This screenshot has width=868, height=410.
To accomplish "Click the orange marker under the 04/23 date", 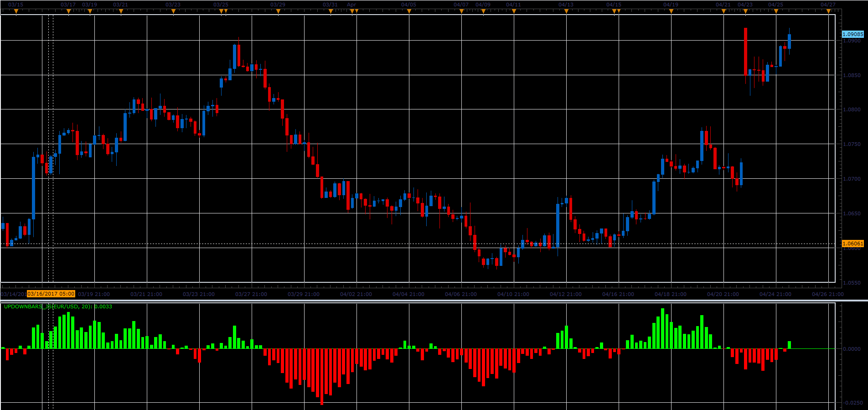I will pyautogui.click(x=745, y=11).
